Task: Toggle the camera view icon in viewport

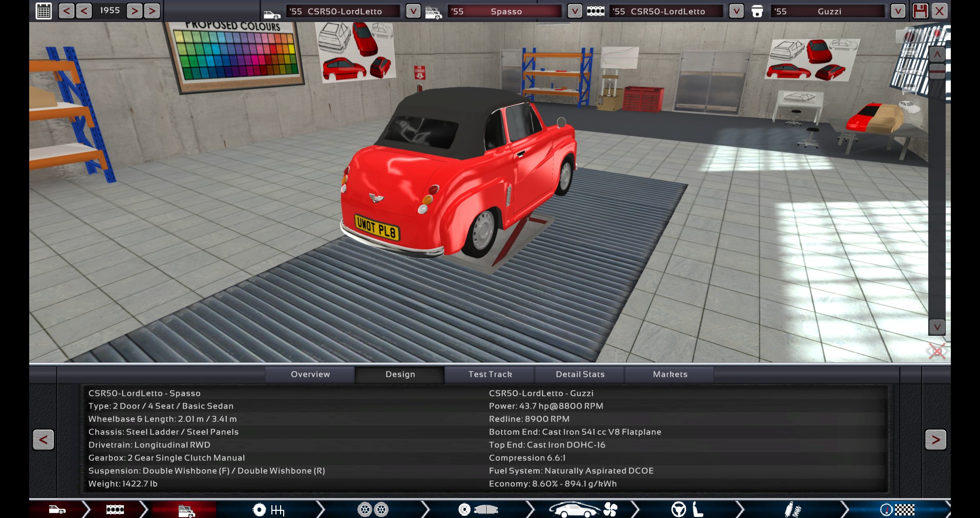Action: click(910, 36)
